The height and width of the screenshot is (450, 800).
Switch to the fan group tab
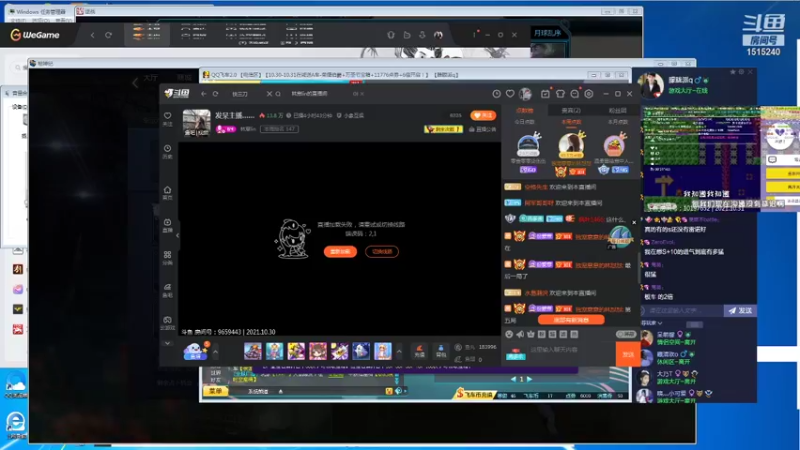click(617, 110)
